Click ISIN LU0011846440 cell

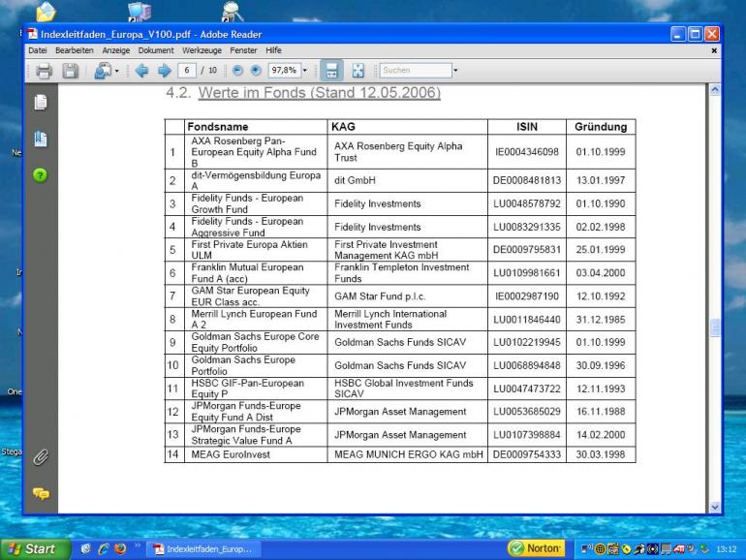coord(527,320)
